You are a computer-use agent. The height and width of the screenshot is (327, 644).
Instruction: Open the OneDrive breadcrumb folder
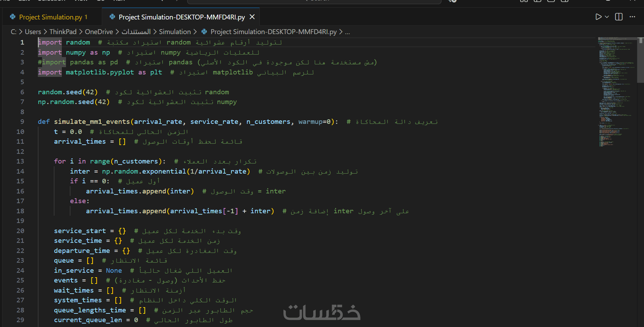point(99,32)
